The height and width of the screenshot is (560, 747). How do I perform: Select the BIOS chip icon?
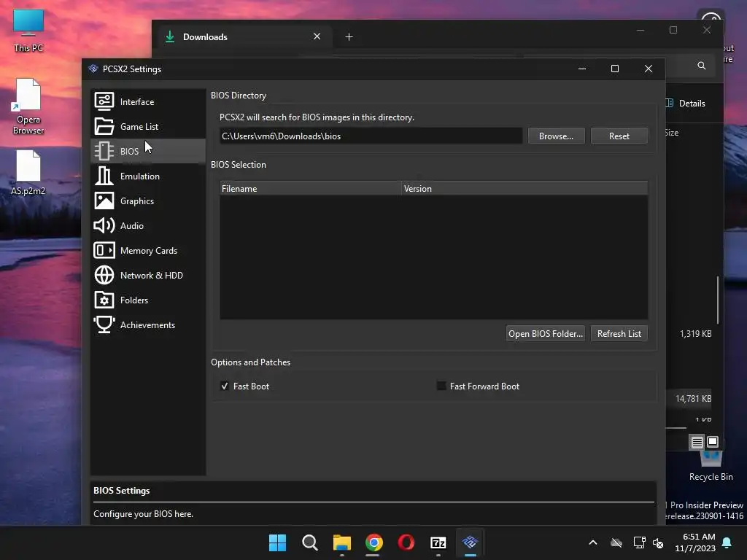pos(104,151)
